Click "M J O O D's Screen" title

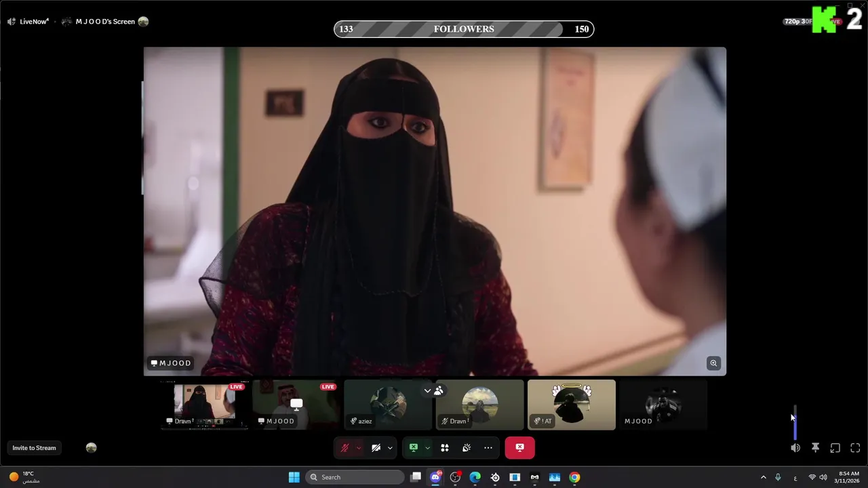105,22
